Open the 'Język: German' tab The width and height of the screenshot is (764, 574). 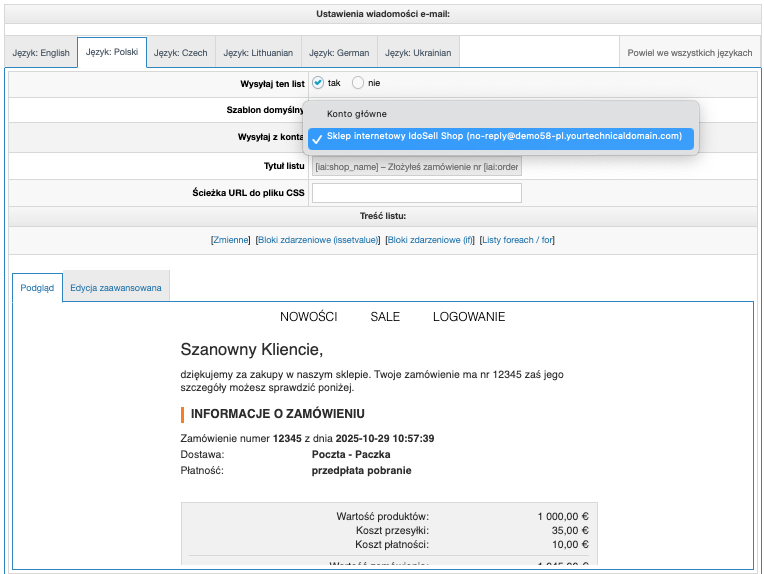tap(336, 53)
